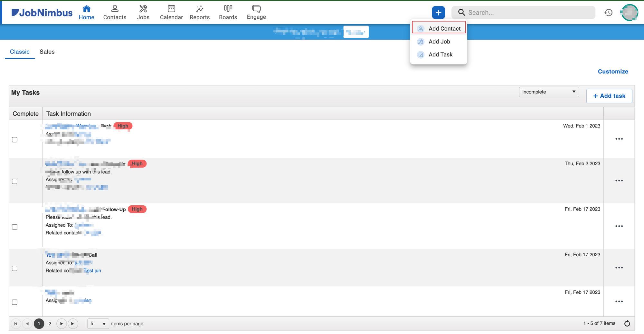Image resolution: width=644 pixels, height=334 pixels.
Task: Refresh the My Tasks list
Action: point(627,323)
